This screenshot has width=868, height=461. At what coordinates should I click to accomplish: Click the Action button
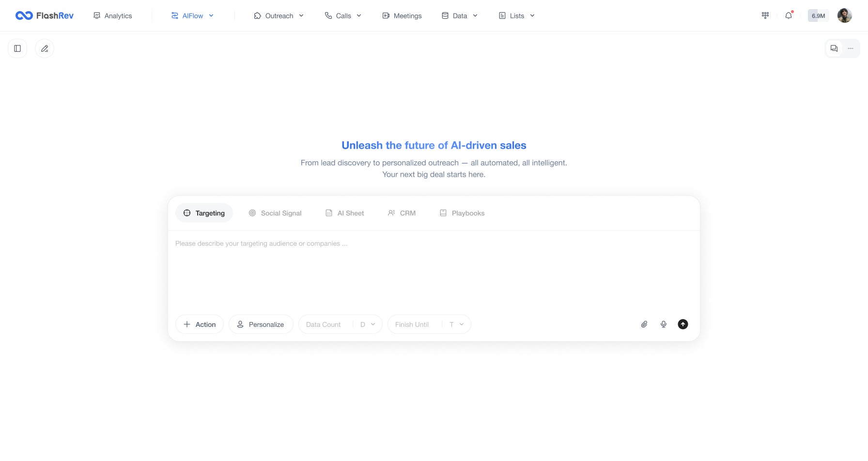coord(200,324)
